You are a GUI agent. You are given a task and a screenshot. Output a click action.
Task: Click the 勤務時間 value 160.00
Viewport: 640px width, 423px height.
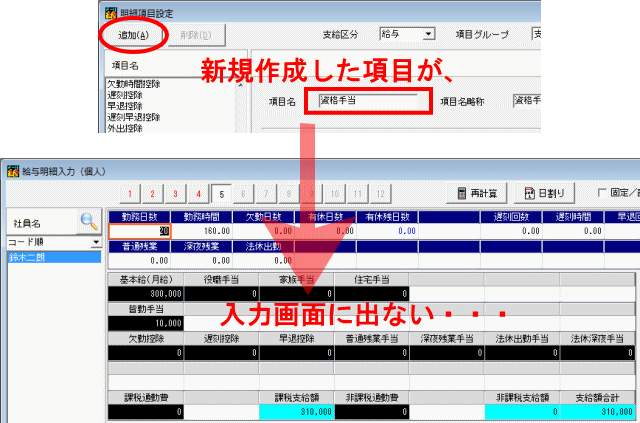click(x=202, y=231)
